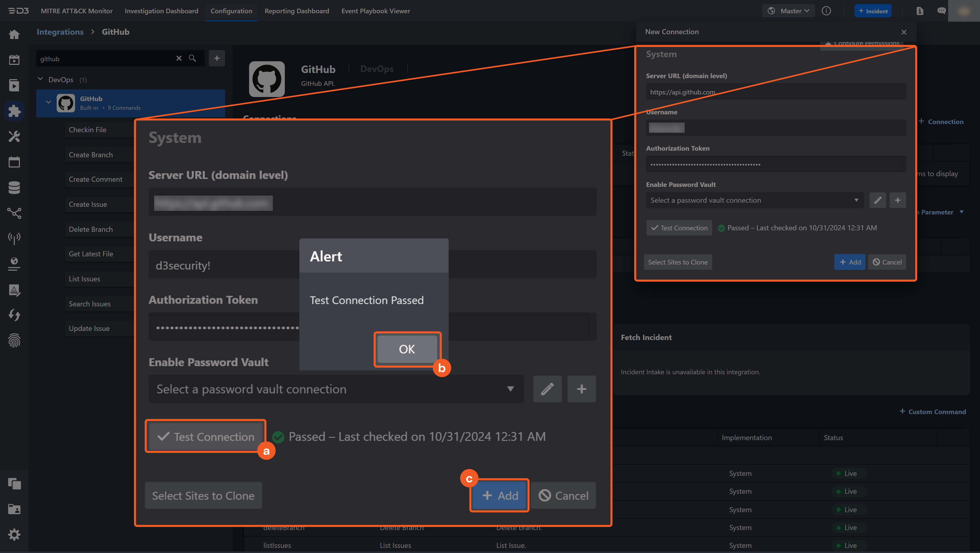Screen dimensions: 980x553
Task: Clear the github search text with X
Action: (179, 58)
